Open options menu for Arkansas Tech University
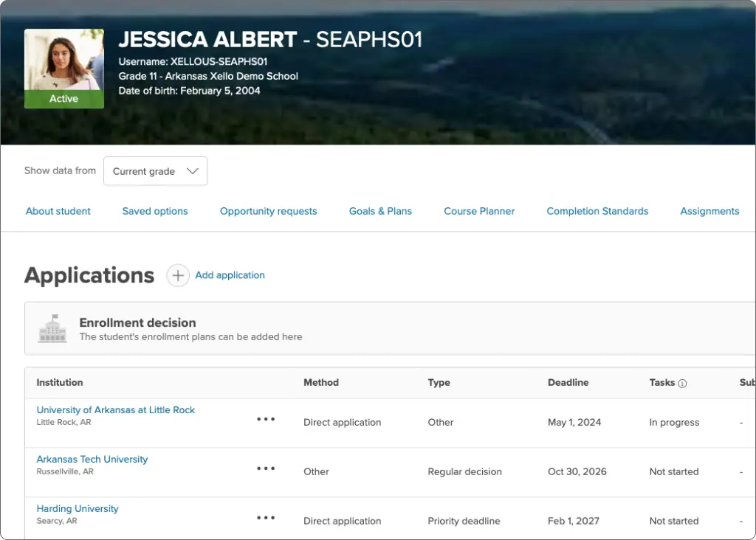The height and width of the screenshot is (540, 756). click(x=266, y=468)
